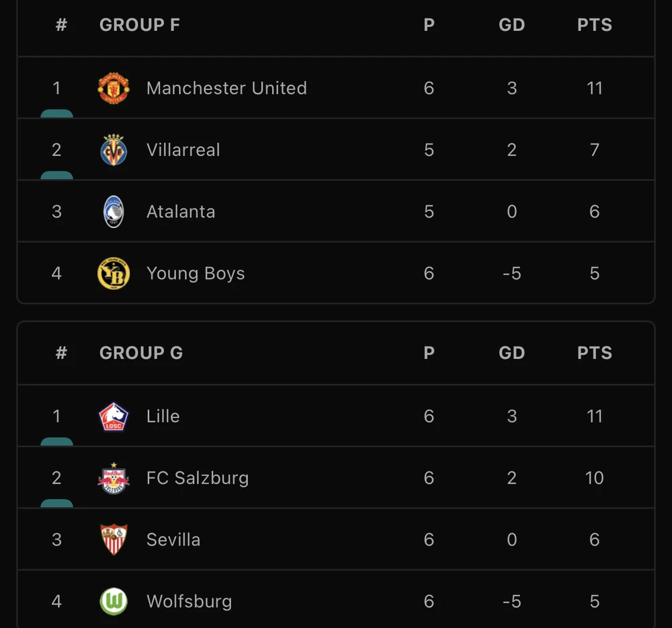Screen dimensions: 672x628
Task: Click the Young Boys club crest
Action: 114,274
